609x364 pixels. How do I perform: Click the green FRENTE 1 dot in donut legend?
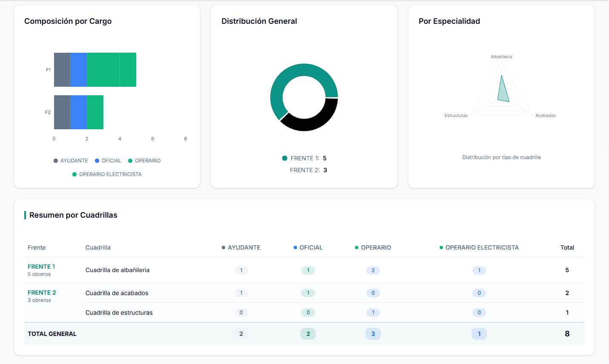284,158
